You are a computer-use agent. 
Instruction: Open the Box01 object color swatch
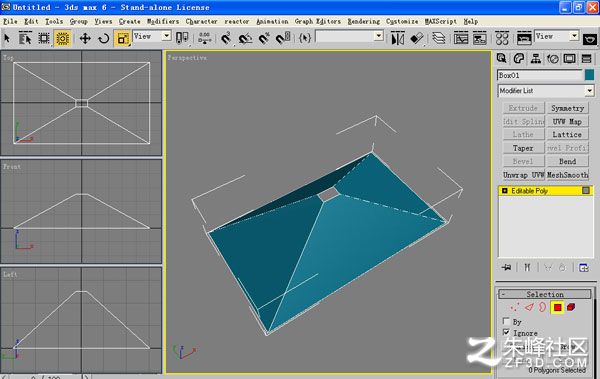coord(589,75)
